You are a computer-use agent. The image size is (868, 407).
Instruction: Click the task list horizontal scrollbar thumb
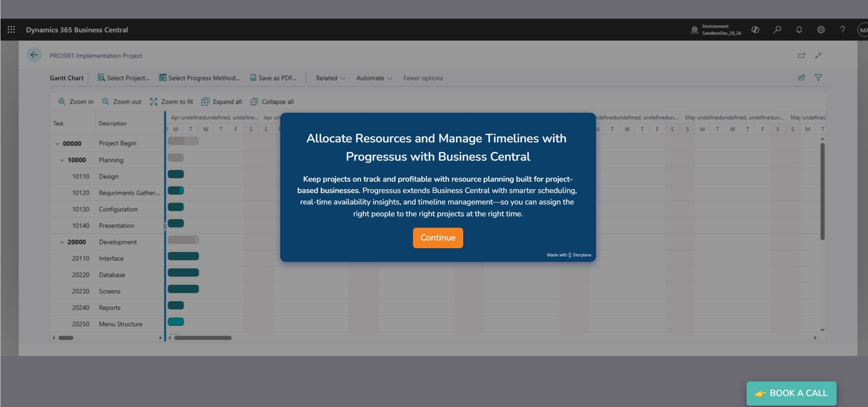tap(66, 338)
